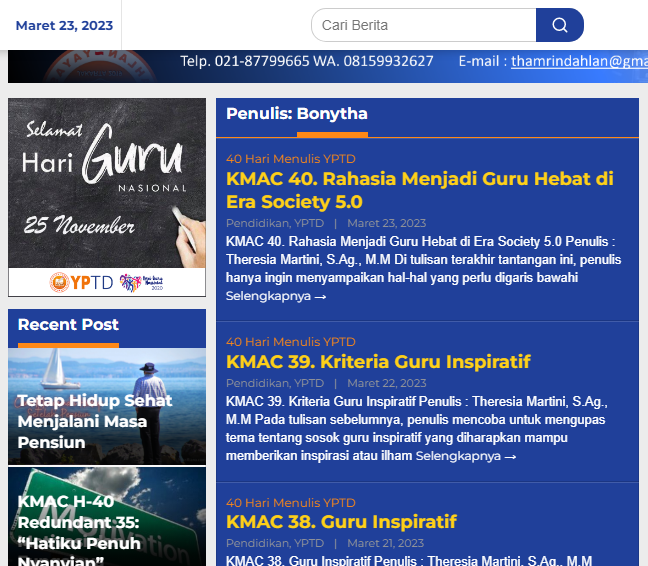
Task: Click Selengkapnya under the KMAC 39 excerpt
Action: coord(465,456)
